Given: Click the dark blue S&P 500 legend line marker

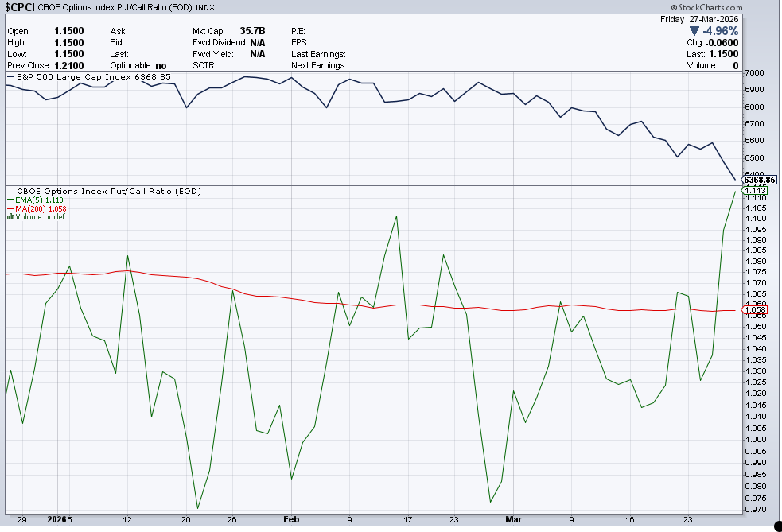Looking at the screenshot, I should 10,77.
